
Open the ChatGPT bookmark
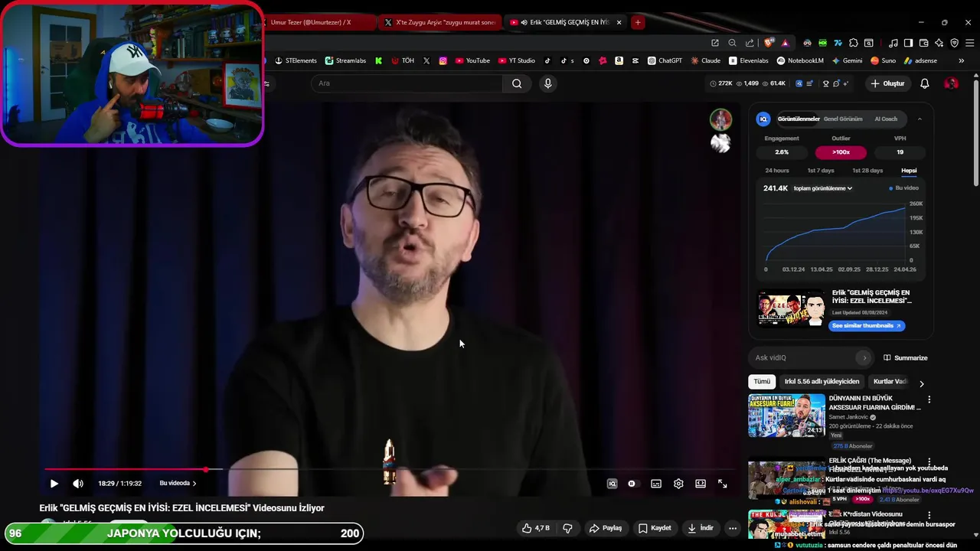point(665,60)
